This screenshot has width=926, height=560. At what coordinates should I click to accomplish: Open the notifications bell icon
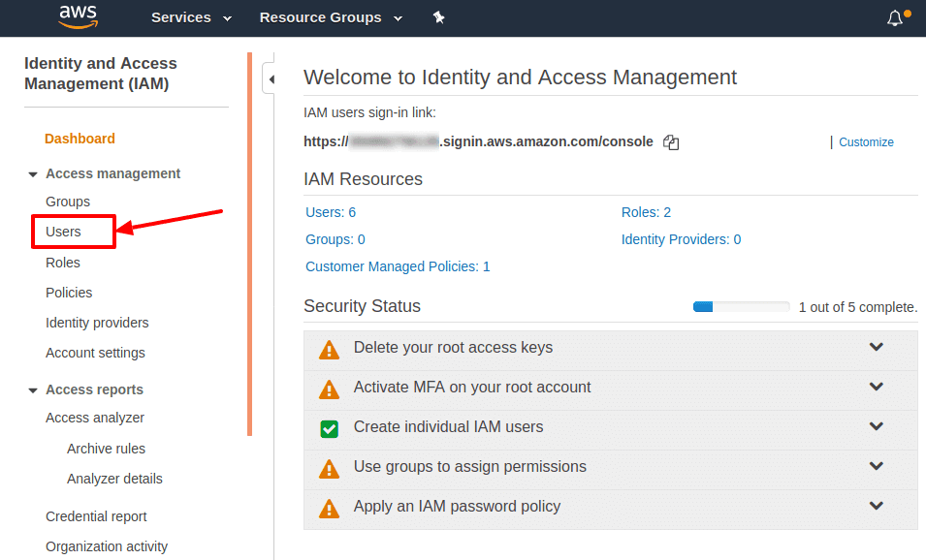pos(895,18)
